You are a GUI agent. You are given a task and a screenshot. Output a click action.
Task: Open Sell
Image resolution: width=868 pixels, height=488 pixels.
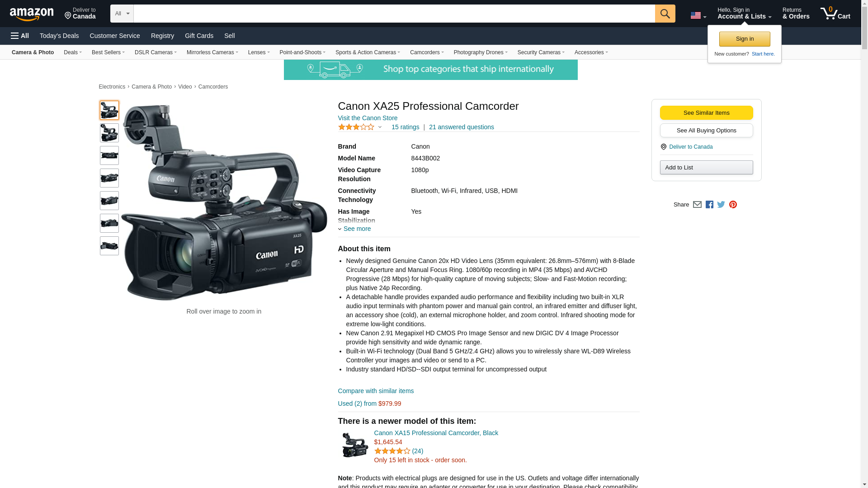click(x=230, y=36)
